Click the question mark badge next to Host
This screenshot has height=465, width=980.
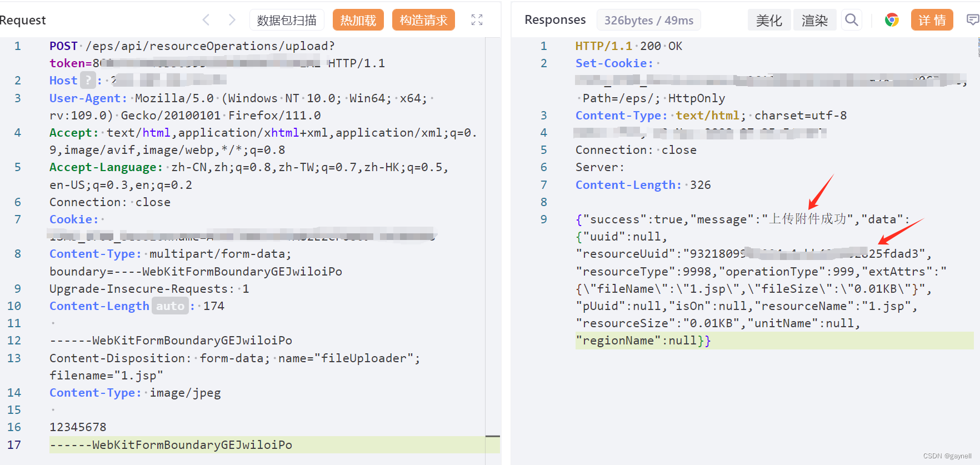click(x=88, y=80)
